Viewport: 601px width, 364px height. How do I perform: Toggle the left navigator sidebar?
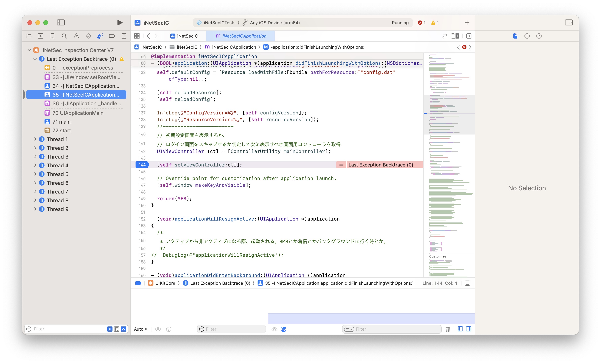[61, 23]
